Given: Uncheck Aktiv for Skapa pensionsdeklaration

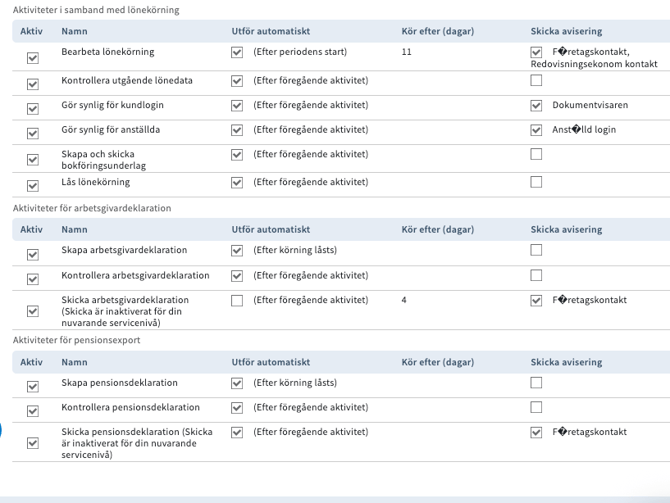Looking at the screenshot, I should 33,387.
